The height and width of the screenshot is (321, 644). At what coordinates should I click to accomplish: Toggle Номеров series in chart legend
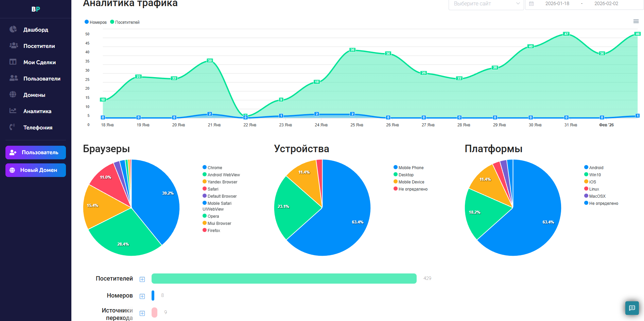pos(95,22)
